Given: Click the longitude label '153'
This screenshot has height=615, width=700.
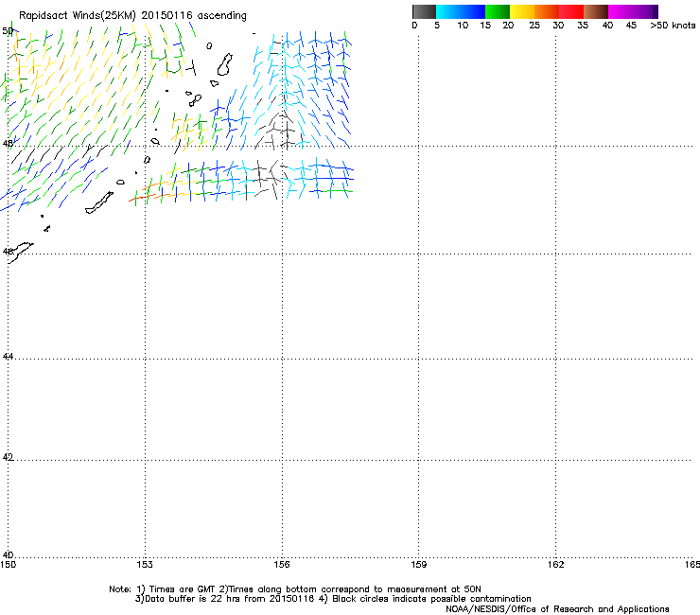Looking at the screenshot, I should pyautogui.click(x=145, y=565).
